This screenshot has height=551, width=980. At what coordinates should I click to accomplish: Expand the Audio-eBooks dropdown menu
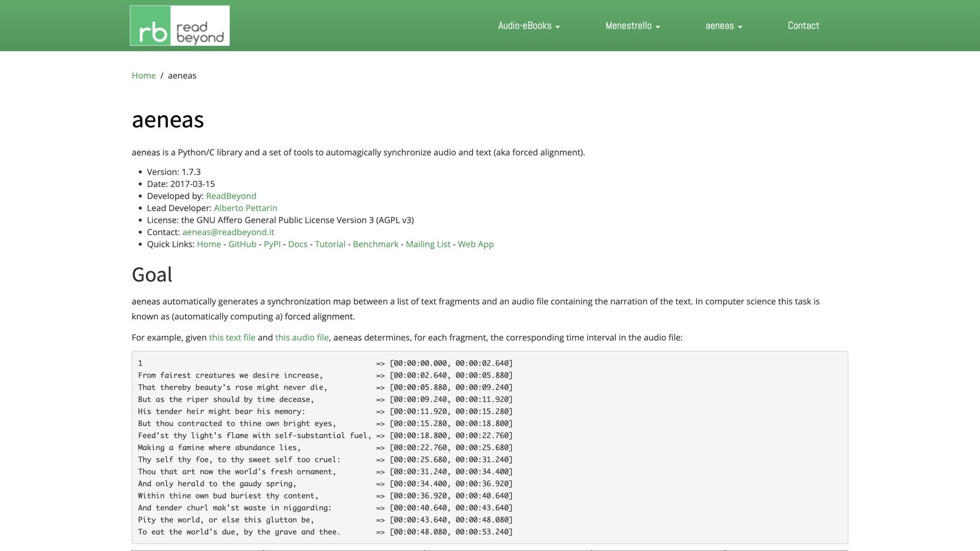click(x=529, y=26)
